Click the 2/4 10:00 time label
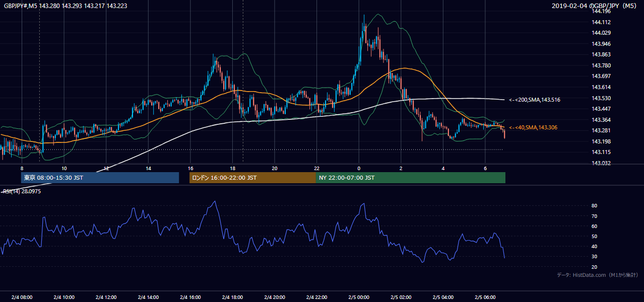The height and width of the screenshot is (302, 644). [64, 297]
